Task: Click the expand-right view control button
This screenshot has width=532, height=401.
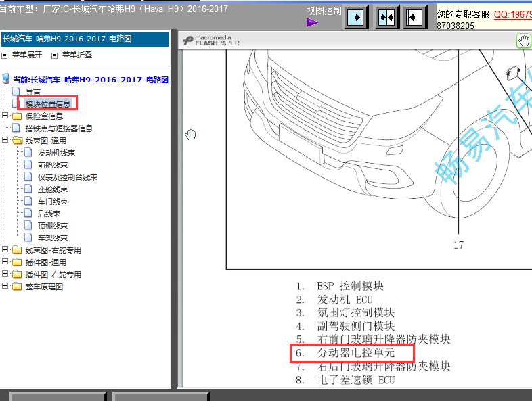Action: [x=356, y=17]
